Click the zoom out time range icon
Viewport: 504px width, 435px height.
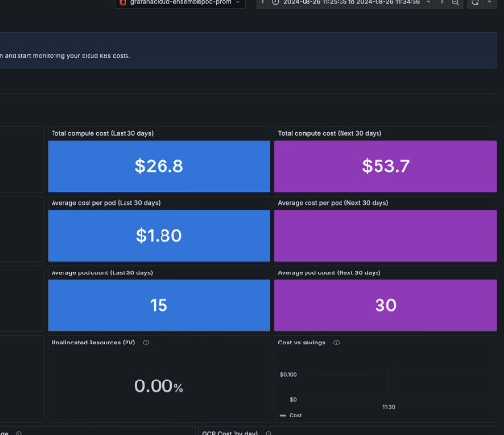click(x=455, y=2)
